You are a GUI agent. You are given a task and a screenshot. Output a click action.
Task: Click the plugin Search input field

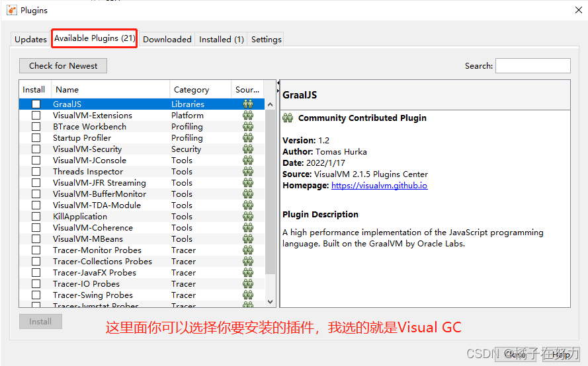coord(533,66)
